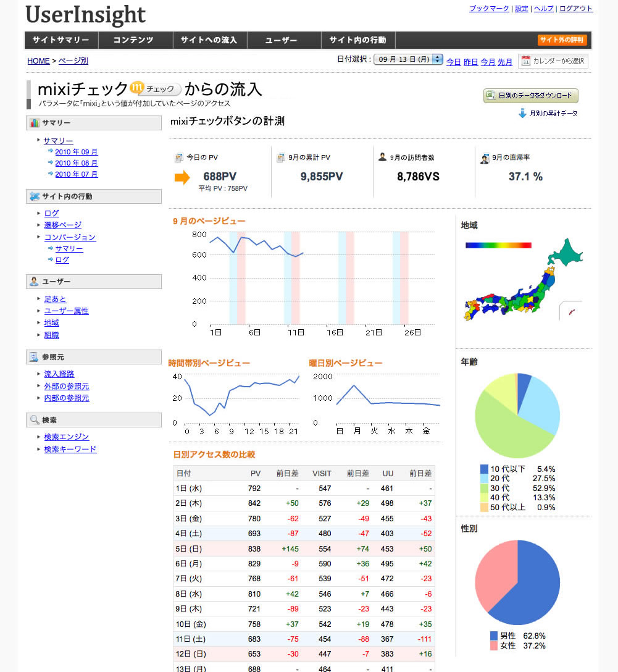Click the 5日 (日) table row
The width and height of the screenshot is (618, 672).
(304, 548)
